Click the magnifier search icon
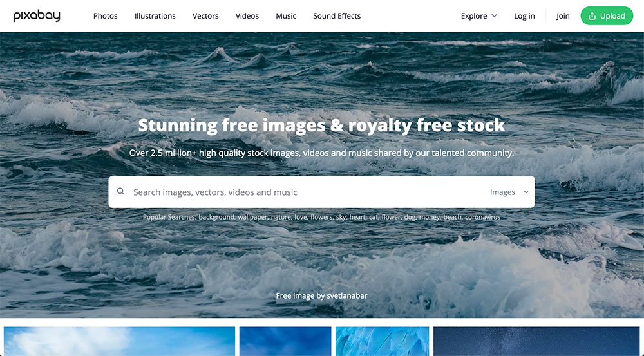 [x=120, y=191]
